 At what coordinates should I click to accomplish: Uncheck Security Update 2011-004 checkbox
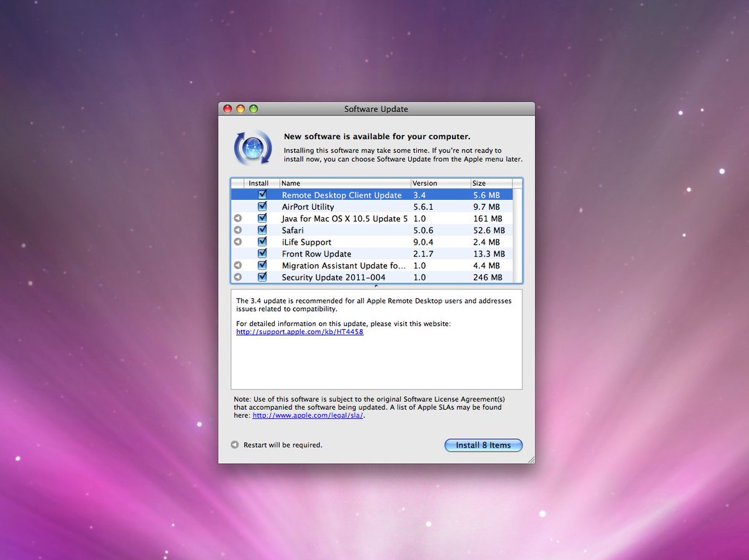click(x=262, y=277)
